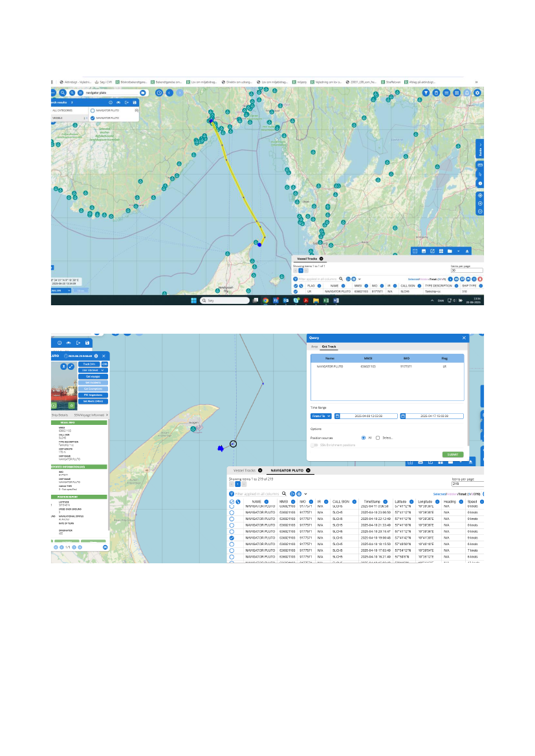Expand the 'User risk level' dropdown
The height and width of the screenshot is (756, 535).
(x=94, y=370)
